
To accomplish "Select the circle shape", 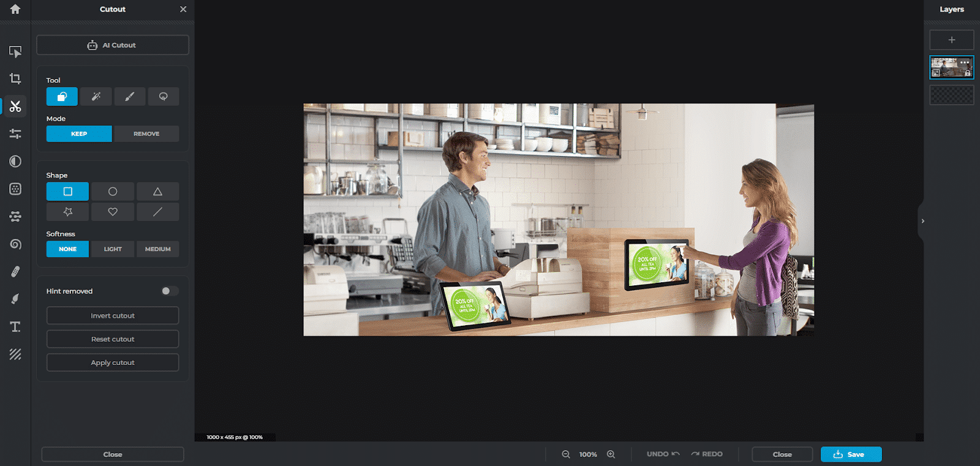I will click(x=113, y=192).
